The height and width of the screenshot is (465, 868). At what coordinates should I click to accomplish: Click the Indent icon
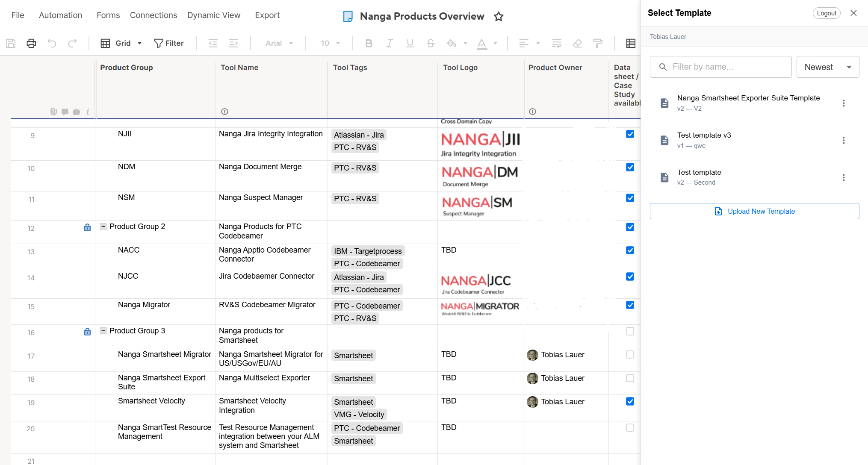[233, 43]
